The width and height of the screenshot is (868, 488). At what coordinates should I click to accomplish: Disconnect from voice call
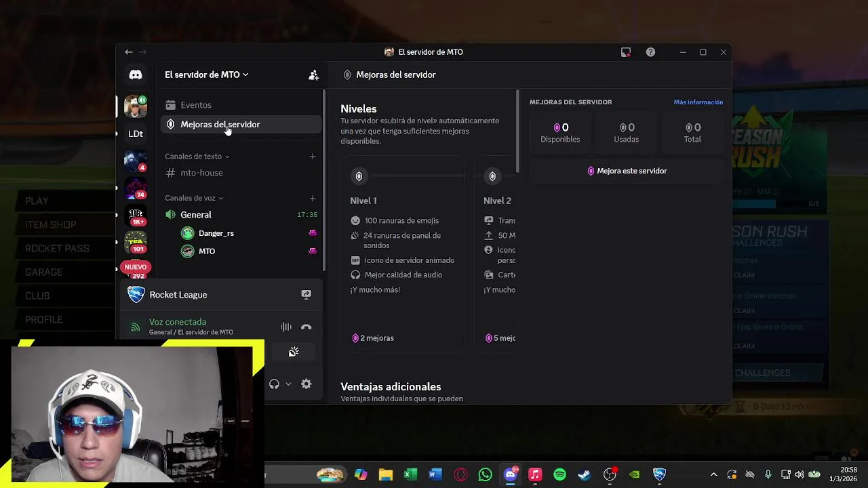pyautogui.click(x=307, y=327)
